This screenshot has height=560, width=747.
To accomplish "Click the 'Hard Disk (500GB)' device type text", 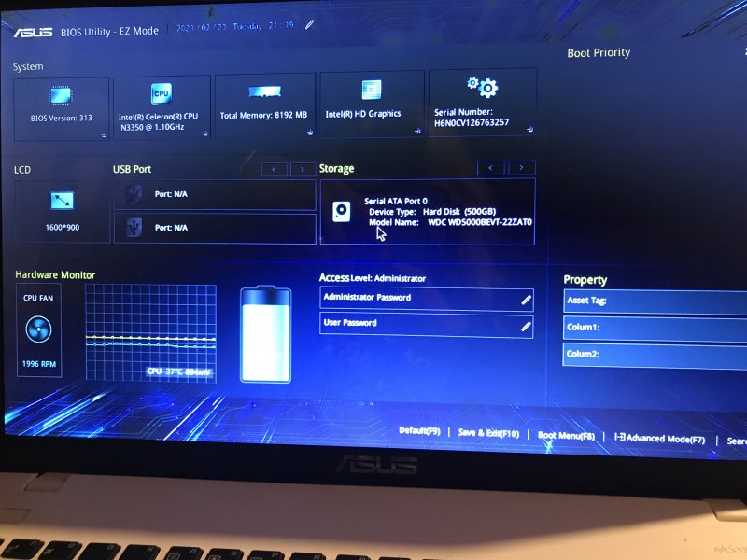I will tap(459, 212).
